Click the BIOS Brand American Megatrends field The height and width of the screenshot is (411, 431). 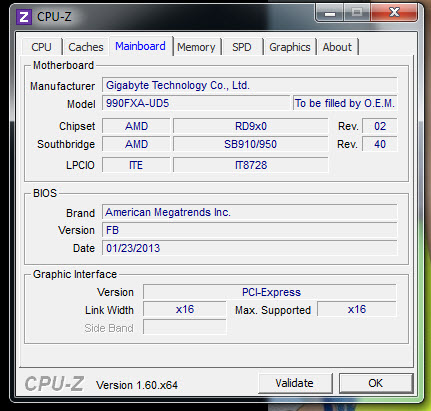point(250,212)
